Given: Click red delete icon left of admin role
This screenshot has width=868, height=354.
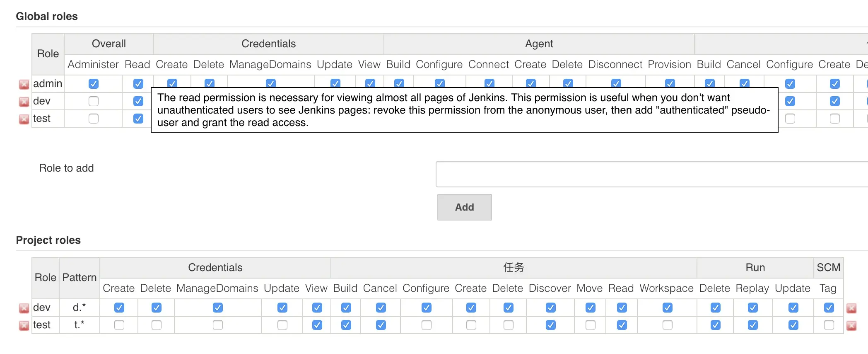Looking at the screenshot, I should pyautogui.click(x=24, y=85).
